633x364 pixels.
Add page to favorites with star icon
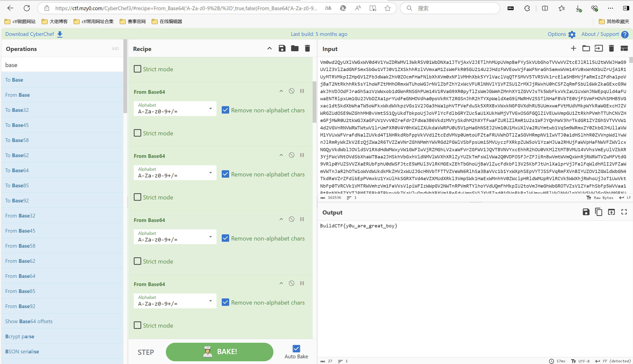[x=387, y=8]
